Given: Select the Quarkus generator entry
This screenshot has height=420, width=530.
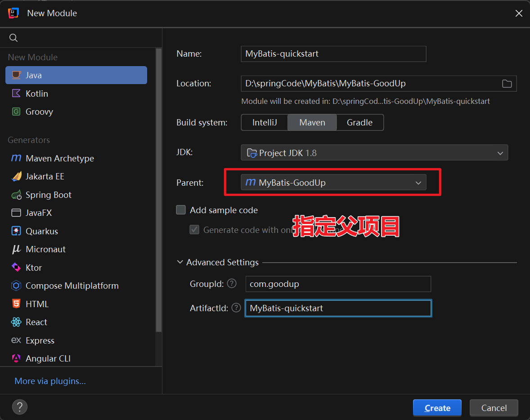Looking at the screenshot, I should click(76, 231).
